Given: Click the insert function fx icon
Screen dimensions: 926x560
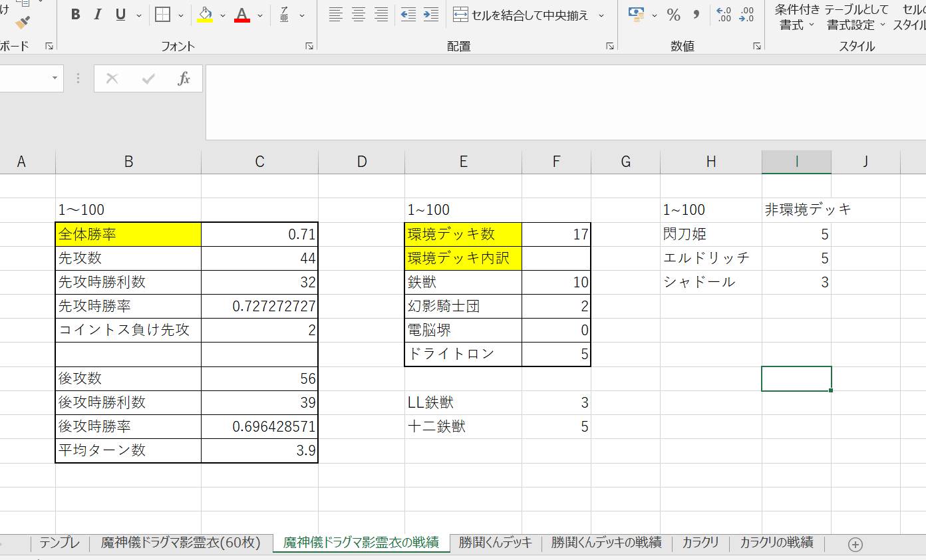Looking at the screenshot, I should point(184,78).
